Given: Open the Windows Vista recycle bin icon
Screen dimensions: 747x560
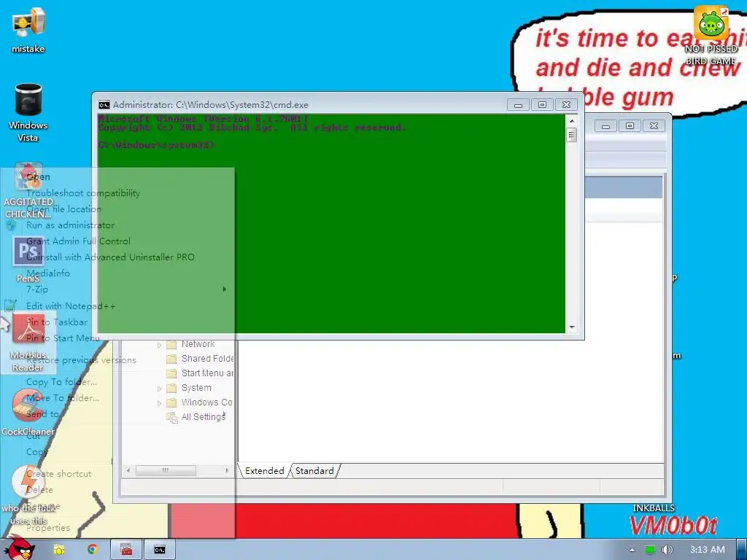Looking at the screenshot, I should click(x=28, y=112).
